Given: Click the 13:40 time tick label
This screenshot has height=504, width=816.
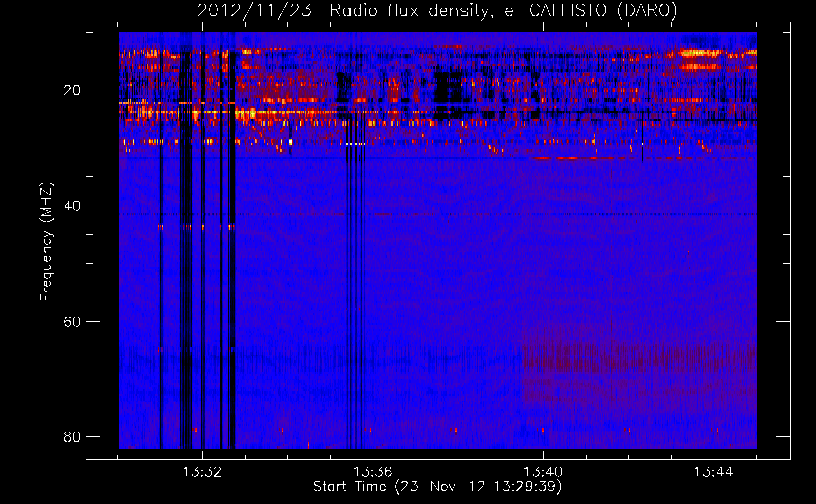Looking at the screenshot, I should [543, 472].
